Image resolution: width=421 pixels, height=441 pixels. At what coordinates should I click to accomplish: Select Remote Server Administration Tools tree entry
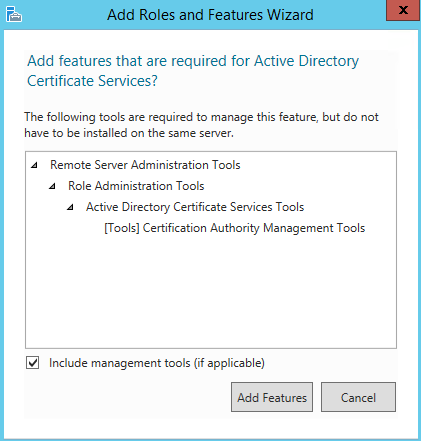point(145,165)
